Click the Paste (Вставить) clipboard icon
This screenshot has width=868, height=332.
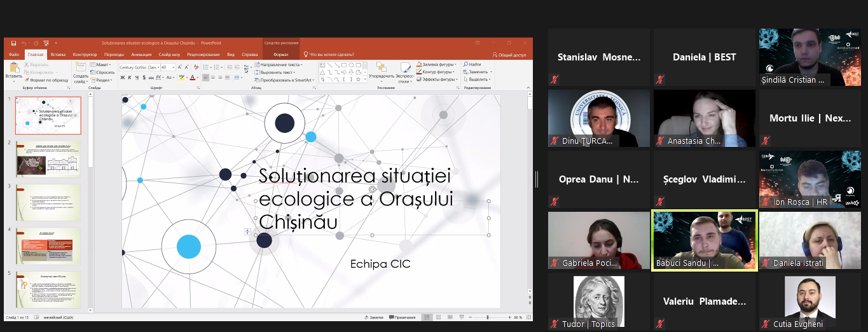click(x=13, y=69)
